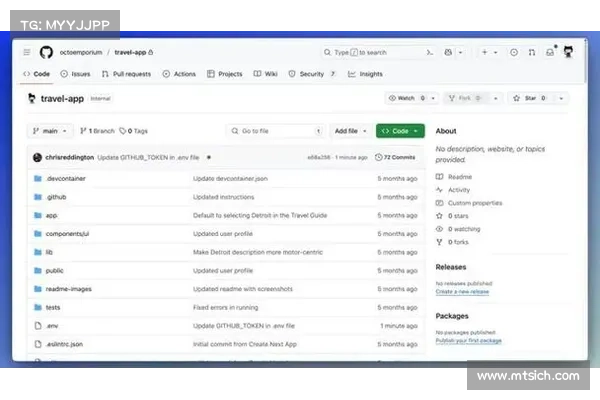Open the command palette icon in search
Viewport: 600px width, 400px height.
tap(430, 52)
